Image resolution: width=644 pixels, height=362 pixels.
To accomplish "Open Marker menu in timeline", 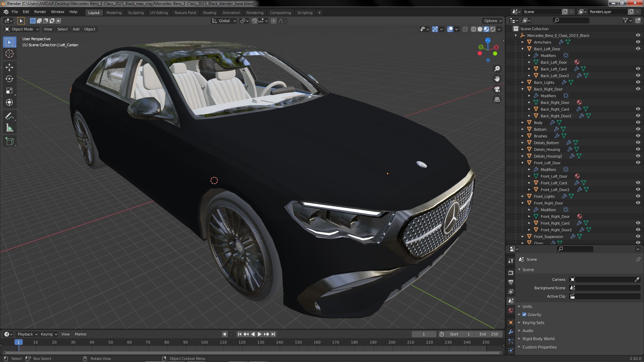I will click(80, 334).
